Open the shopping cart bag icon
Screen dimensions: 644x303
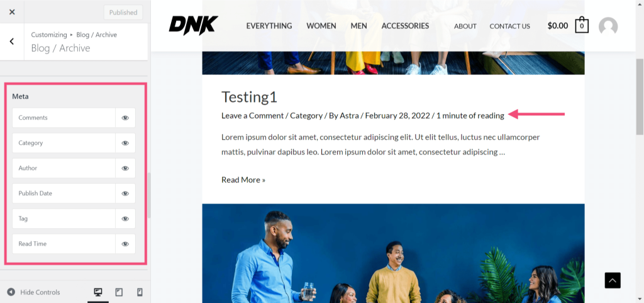582,25
